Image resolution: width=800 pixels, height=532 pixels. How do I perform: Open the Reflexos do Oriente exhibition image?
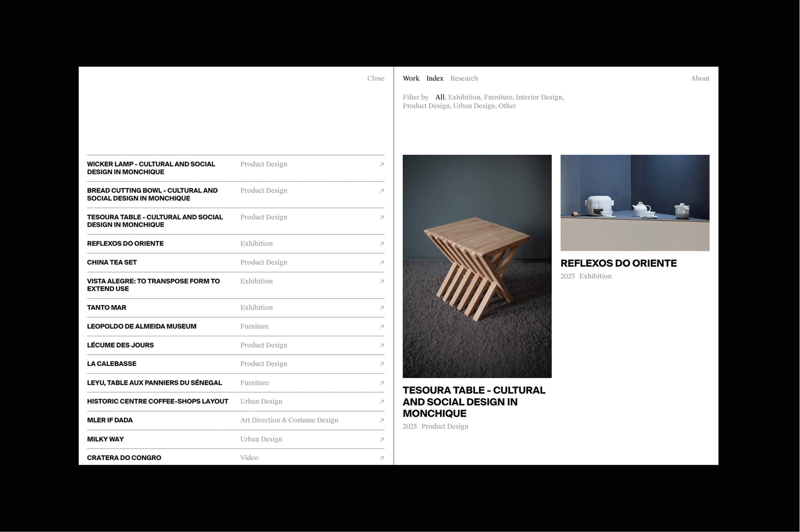635,203
